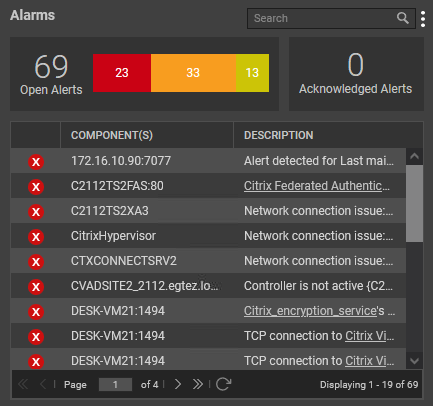Open the three-dot options menu

click(x=423, y=19)
